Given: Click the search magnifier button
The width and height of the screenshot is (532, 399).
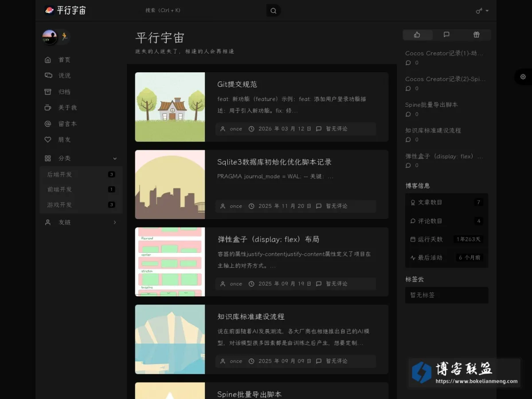Looking at the screenshot, I should (274, 11).
